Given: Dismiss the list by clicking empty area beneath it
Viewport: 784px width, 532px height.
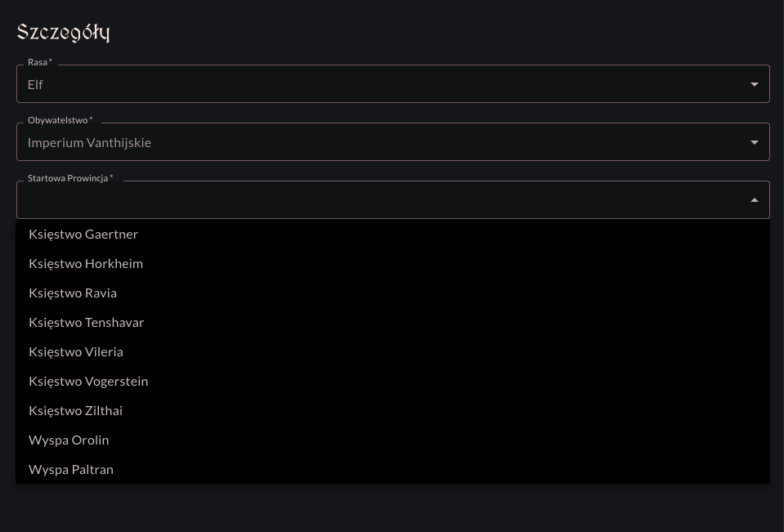Looking at the screenshot, I should coord(393,509).
